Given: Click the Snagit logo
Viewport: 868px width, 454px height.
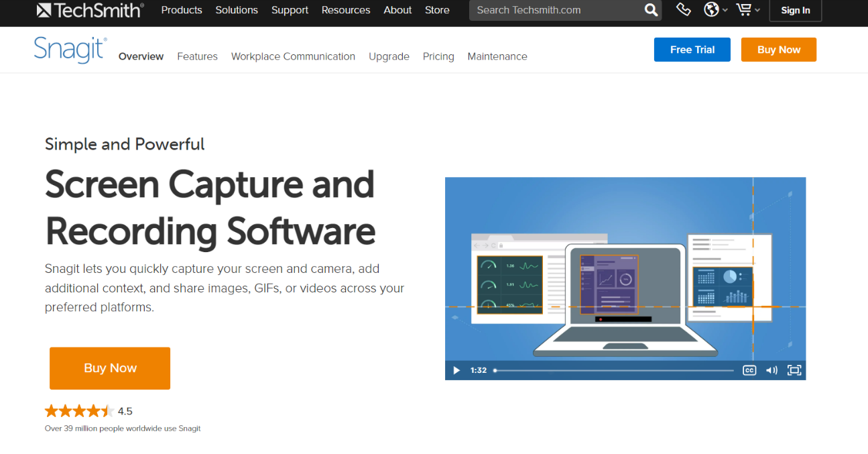Looking at the screenshot, I should point(70,50).
